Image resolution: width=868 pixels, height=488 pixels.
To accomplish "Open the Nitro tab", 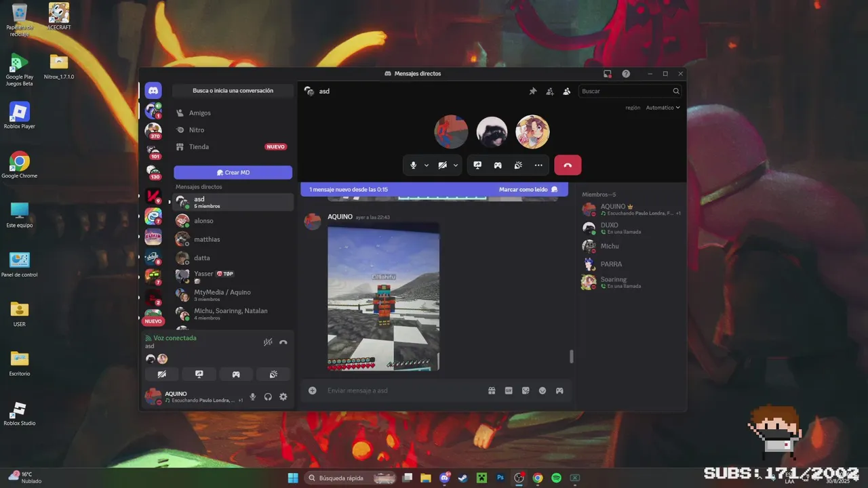I will [233, 130].
